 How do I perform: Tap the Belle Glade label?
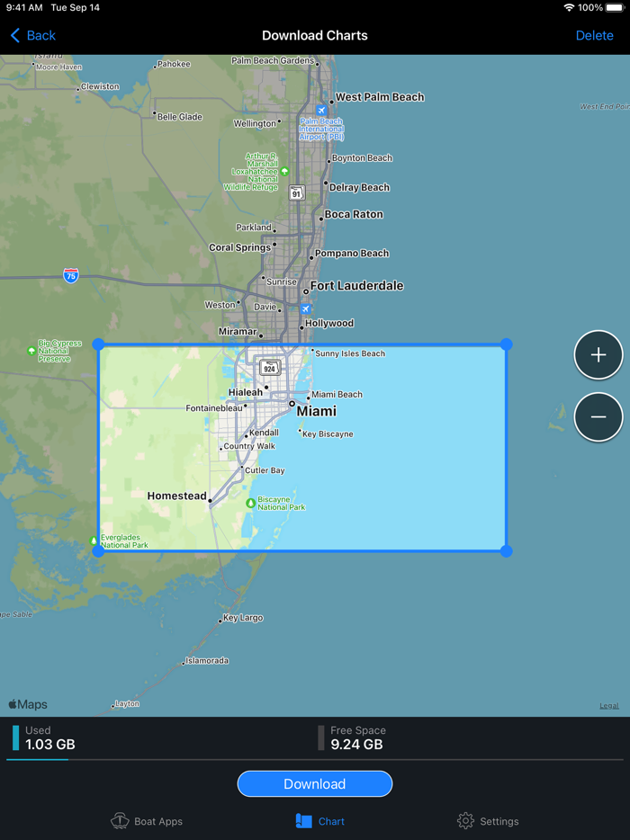(x=180, y=117)
